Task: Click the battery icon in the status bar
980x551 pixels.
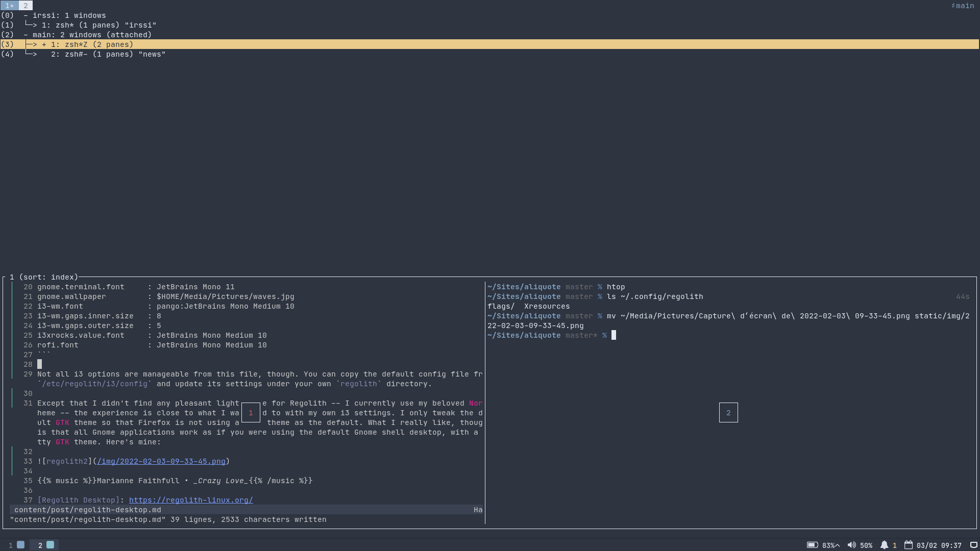Action: (812, 545)
